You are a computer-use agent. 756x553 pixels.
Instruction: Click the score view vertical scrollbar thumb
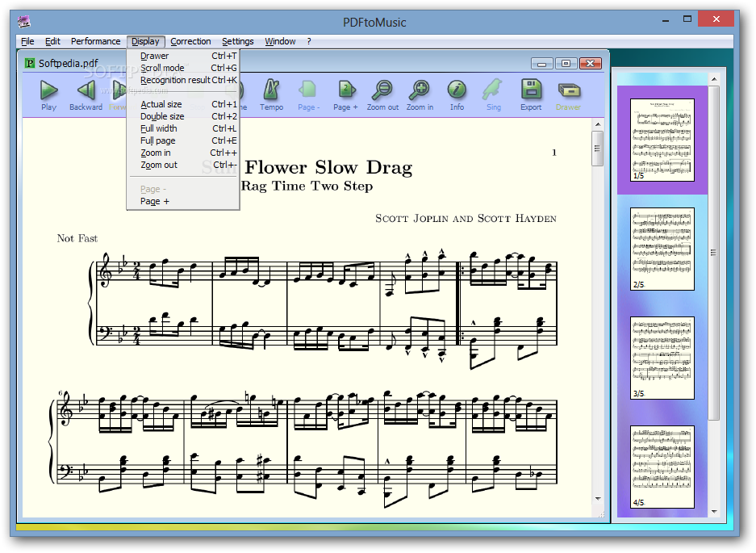point(598,149)
